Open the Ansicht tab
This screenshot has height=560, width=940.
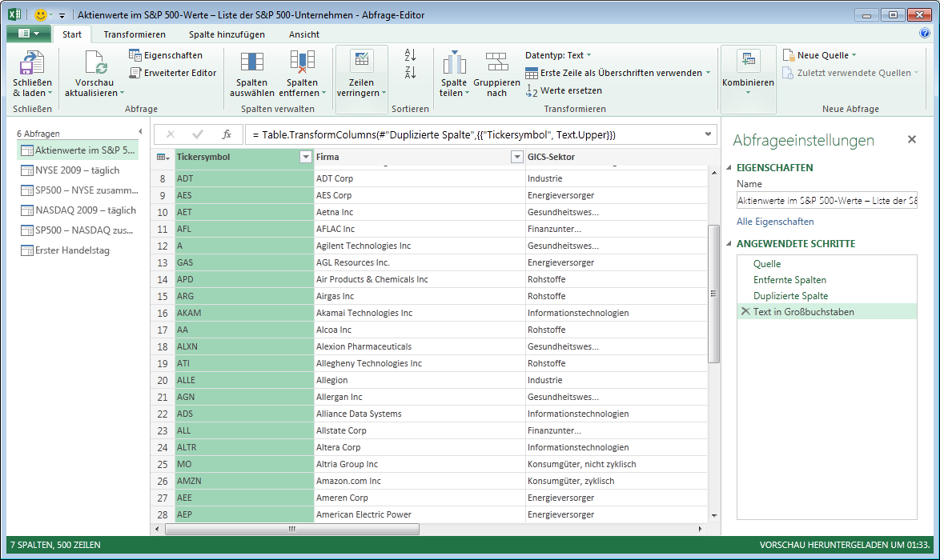tap(304, 34)
